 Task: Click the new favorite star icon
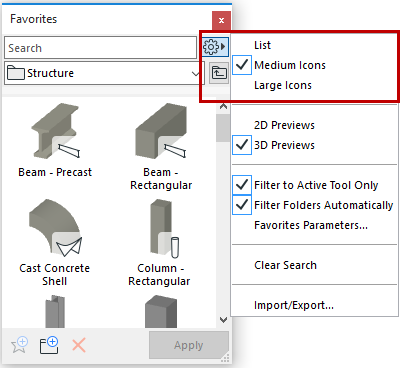tap(20, 345)
